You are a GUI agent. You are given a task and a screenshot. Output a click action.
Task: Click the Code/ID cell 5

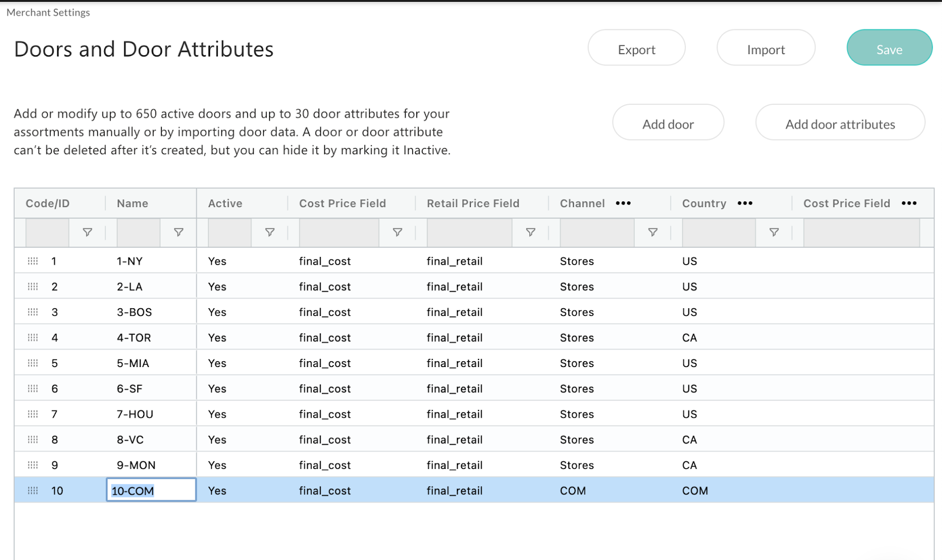[x=55, y=363]
